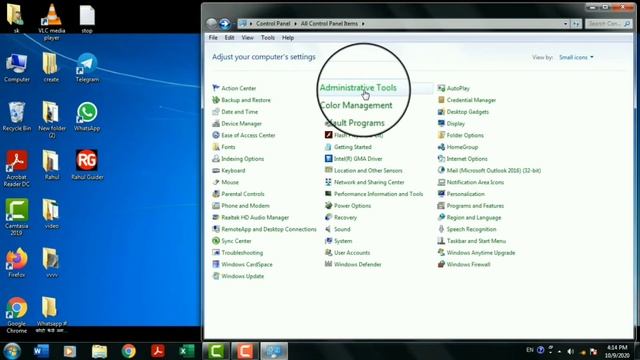The width and height of the screenshot is (640, 360).
Task: Open Backup and Restore
Action: tap(241, 100)
